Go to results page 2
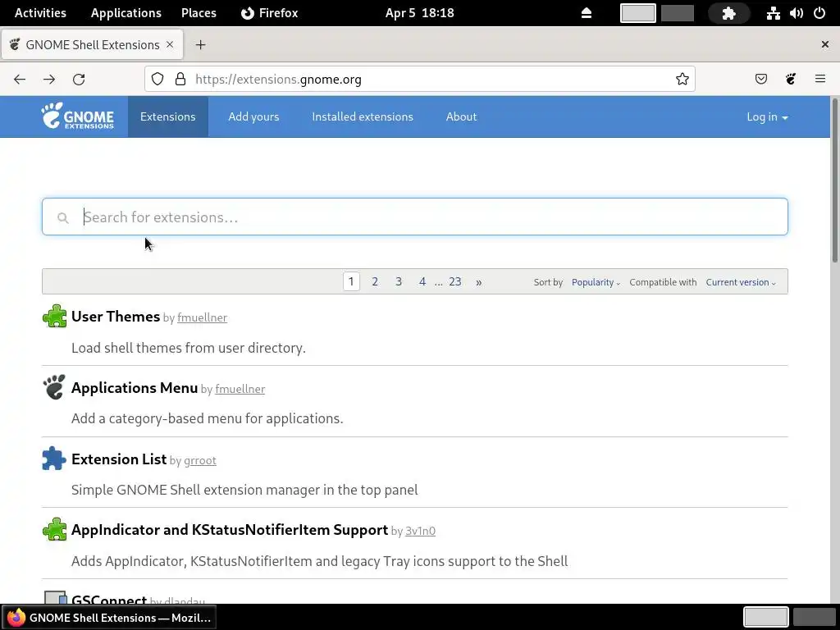Image resolution: width=840 pixels, height=630 pixels. point(375,282)
